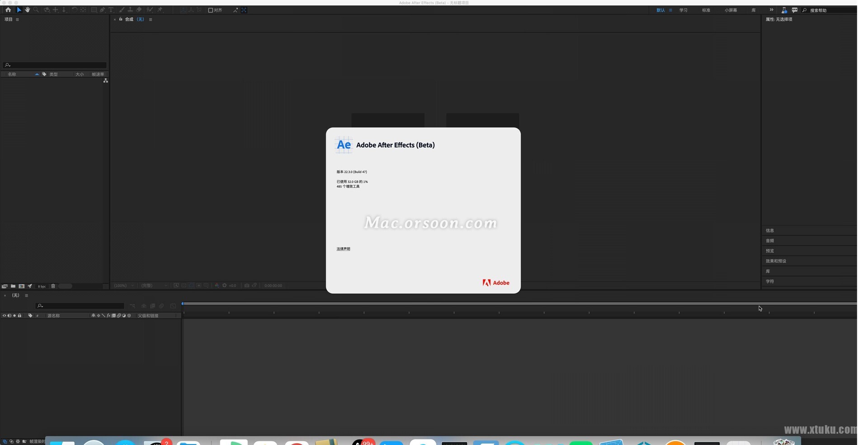
Task: Open the 预览 panel on the right
Action: coord(770,251)
